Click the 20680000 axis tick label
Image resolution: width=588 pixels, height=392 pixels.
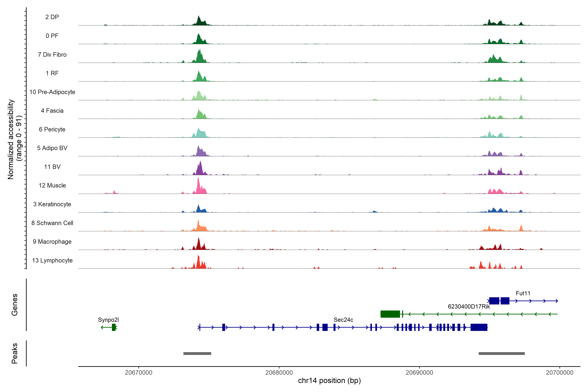click(279, 373)
